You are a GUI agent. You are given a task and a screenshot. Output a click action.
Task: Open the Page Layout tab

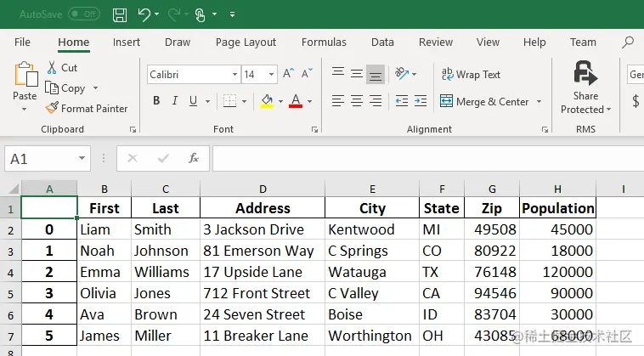pyautogui.click(x=246, y=42)
